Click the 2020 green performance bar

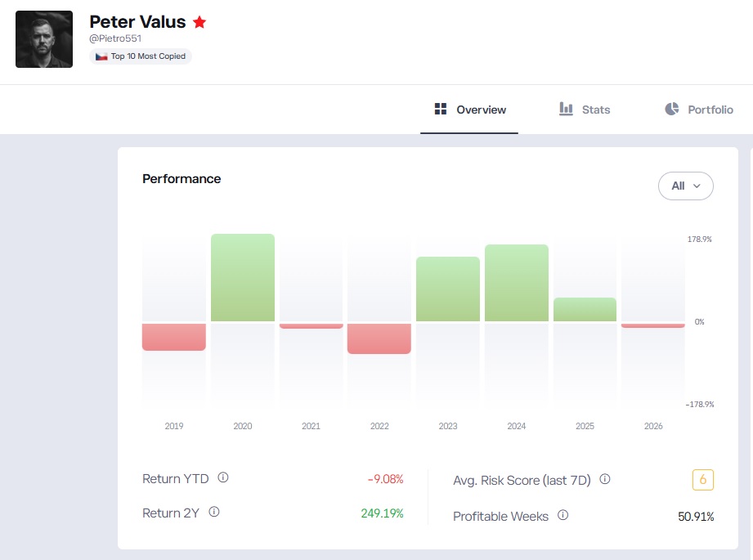click(243, 278)
